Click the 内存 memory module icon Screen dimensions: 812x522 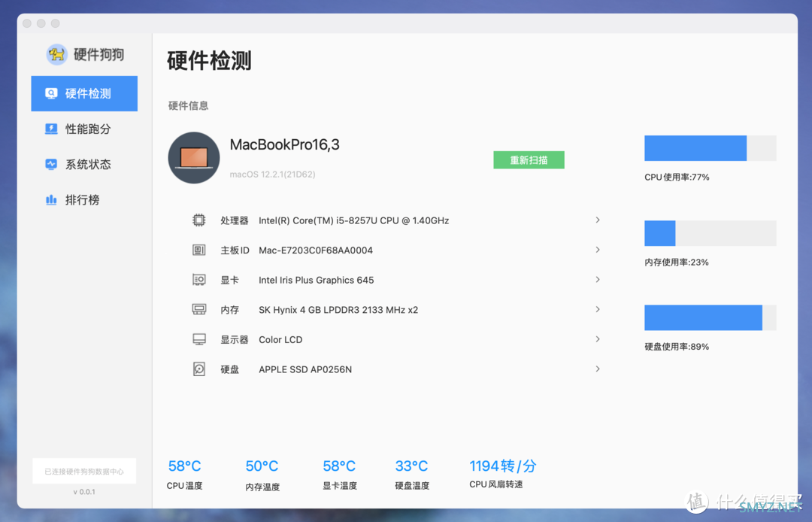[x=198, y=310]
